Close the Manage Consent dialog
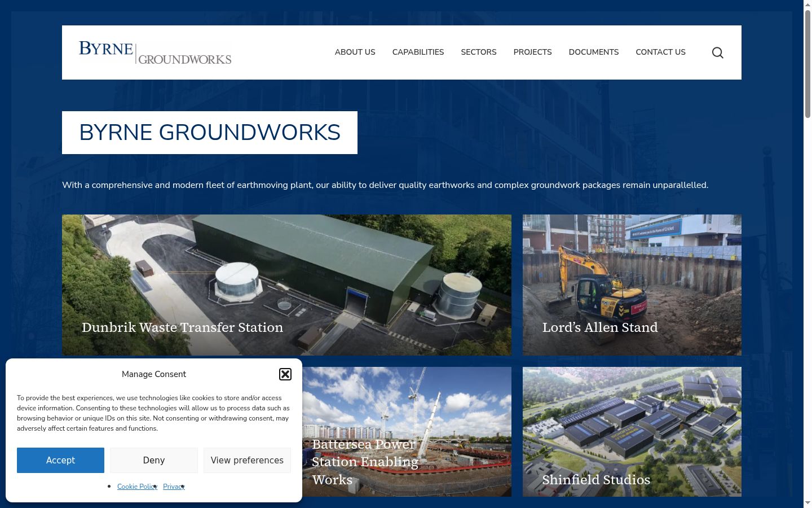Viewport: 812px width, 508px height. 285,374
